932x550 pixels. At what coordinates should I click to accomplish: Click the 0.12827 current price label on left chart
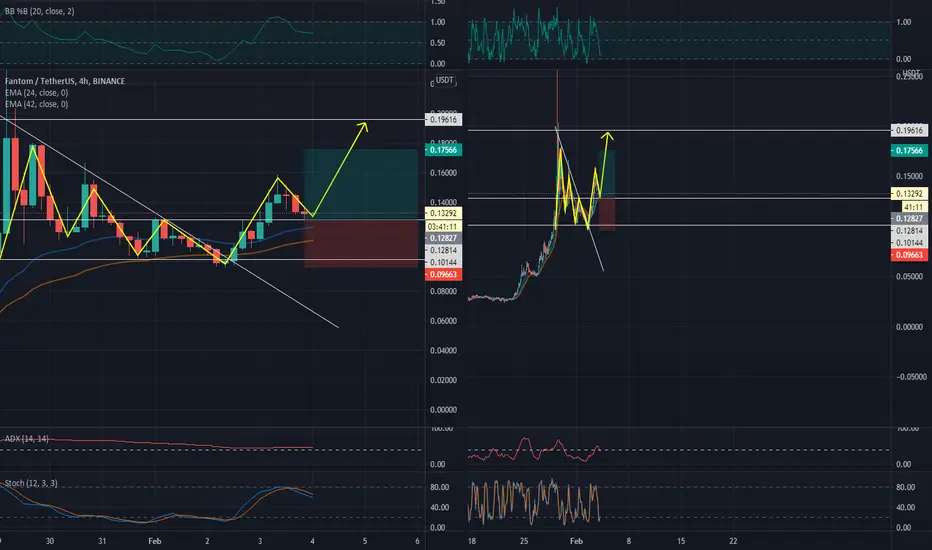(443, 238)
